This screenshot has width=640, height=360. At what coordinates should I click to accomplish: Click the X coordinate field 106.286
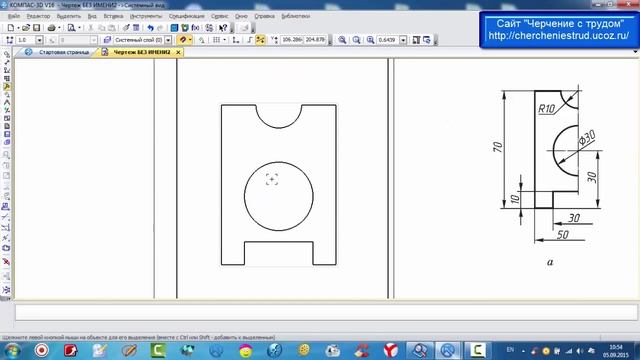[x=292, y=40]
